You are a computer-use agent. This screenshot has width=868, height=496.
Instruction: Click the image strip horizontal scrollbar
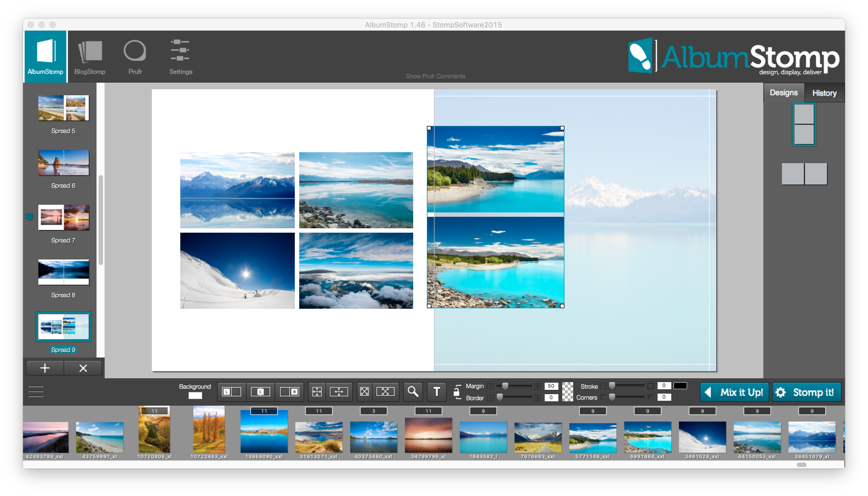802,465
